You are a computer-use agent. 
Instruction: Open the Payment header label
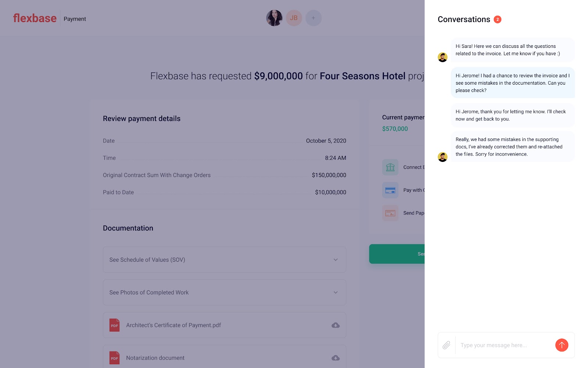(75, 19)
